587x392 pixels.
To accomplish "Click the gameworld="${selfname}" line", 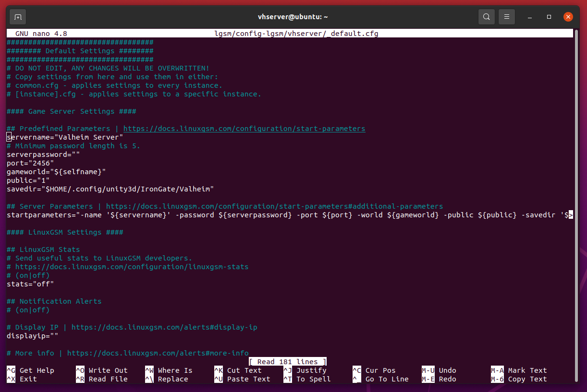I will [x=56, y=172].
